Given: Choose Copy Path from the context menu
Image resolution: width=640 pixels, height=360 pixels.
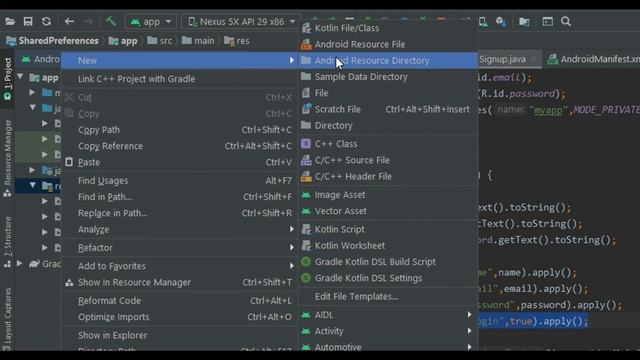Looking at the screenshot, I should click(x=180, y=130).
